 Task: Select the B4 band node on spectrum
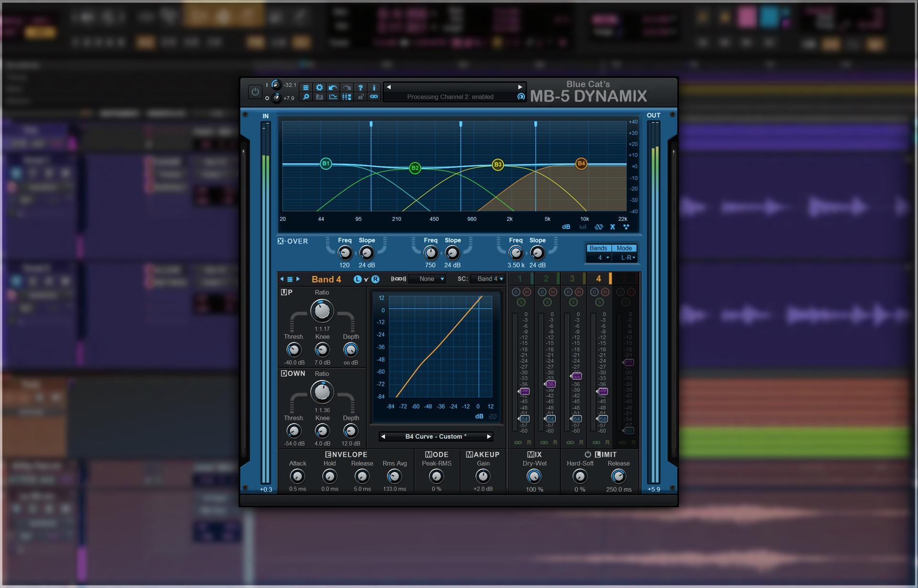(x=581, y=163)
